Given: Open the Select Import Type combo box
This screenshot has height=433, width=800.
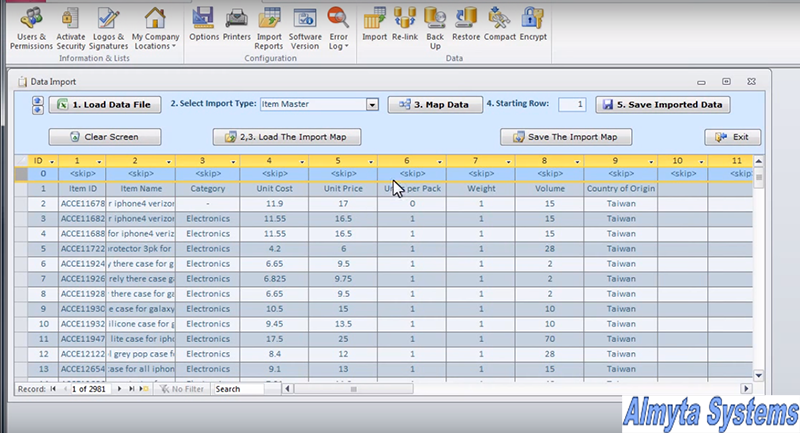Looking at the screenshot, I should (371, 104).
